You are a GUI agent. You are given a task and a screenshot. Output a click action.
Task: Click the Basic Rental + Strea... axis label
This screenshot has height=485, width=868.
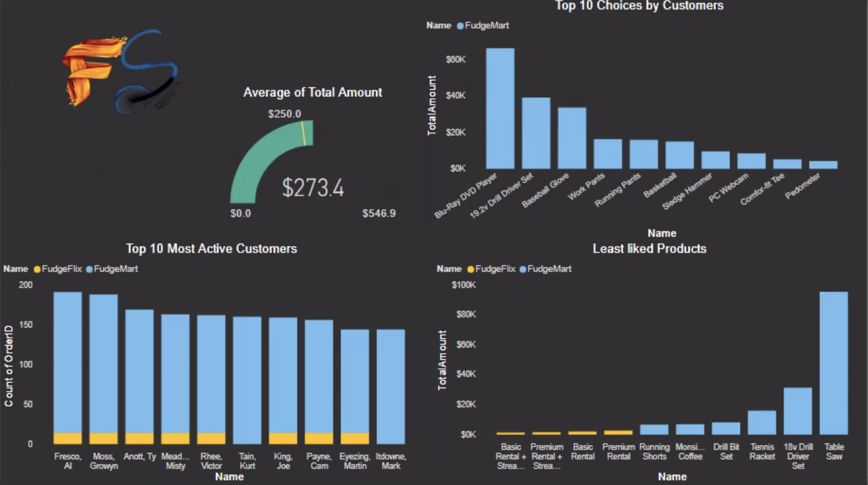pos(511,457)
